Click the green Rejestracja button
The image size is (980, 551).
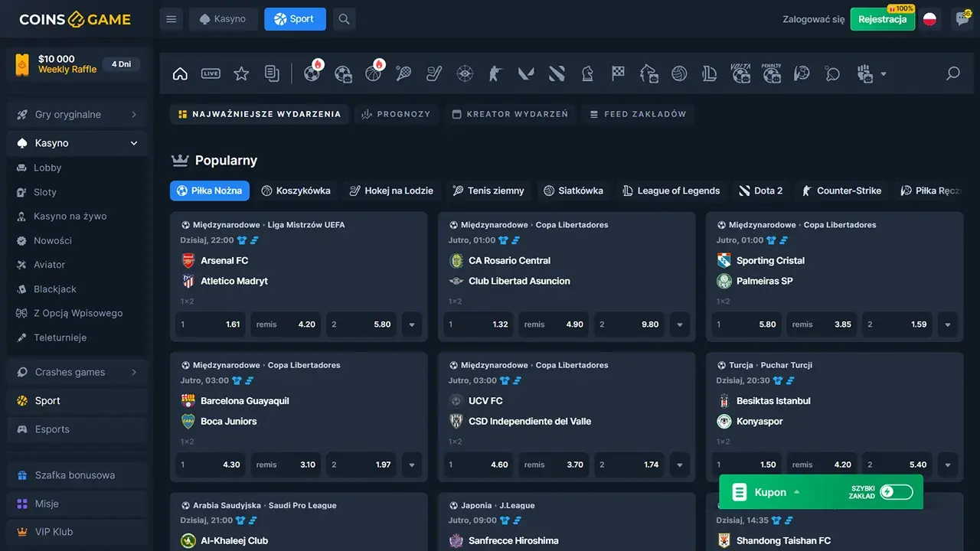tap(883, 19)
